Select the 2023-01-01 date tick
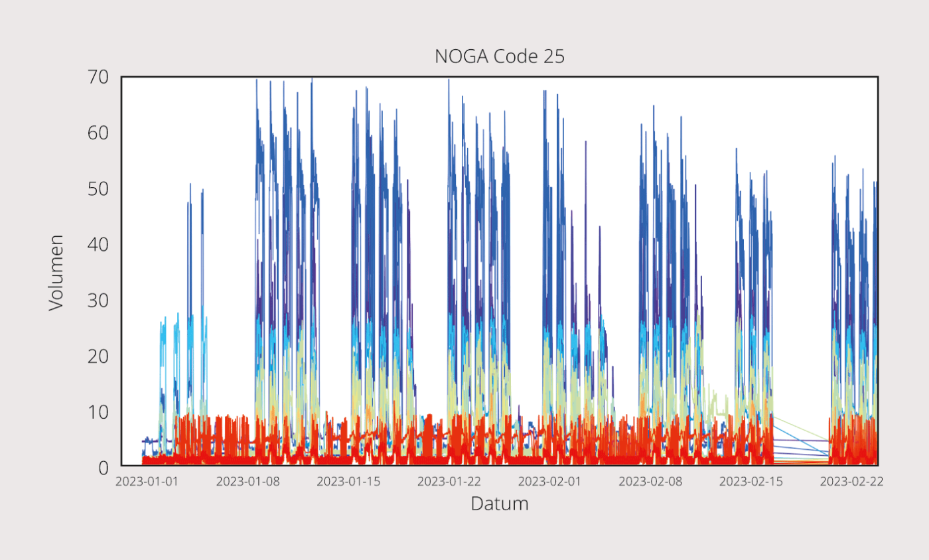 pyautogui.click(x=147, y=482)
